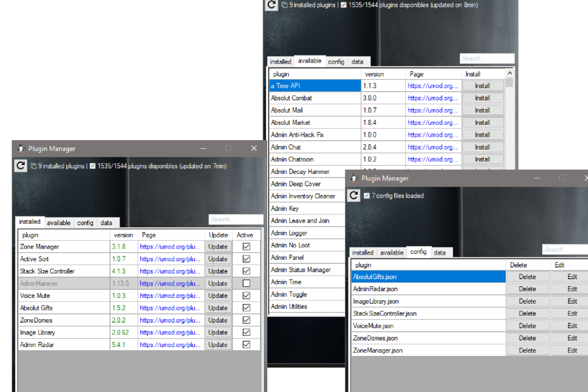Open available tab in installed plugins window
The image size is (588, 392).
pyautogui.click(x=59, y=223)
